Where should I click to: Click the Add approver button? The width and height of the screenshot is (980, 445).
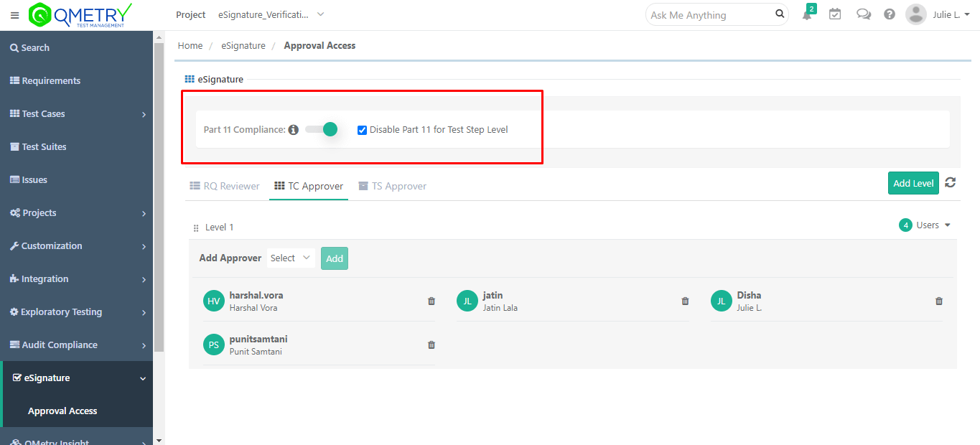[335, 258]
